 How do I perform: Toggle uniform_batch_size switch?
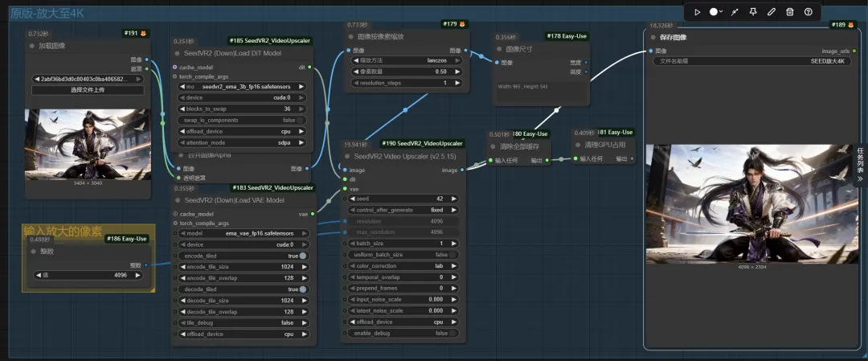pyautogui.click(x=452, y=255)
